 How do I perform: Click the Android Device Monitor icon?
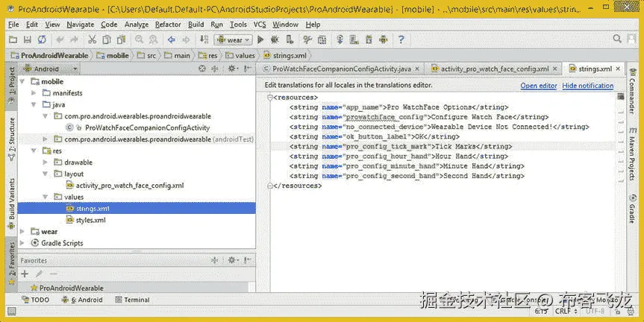tap(384, 40)
